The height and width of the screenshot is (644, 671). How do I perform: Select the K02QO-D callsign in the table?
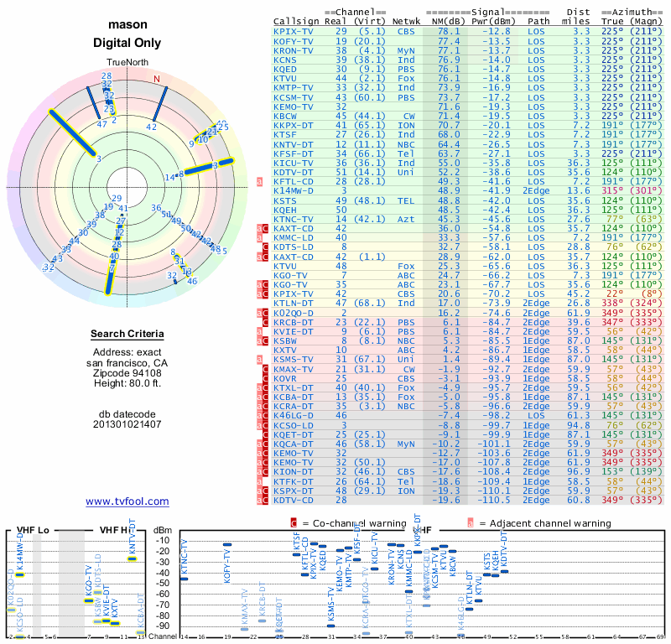(x=293, y=313)
